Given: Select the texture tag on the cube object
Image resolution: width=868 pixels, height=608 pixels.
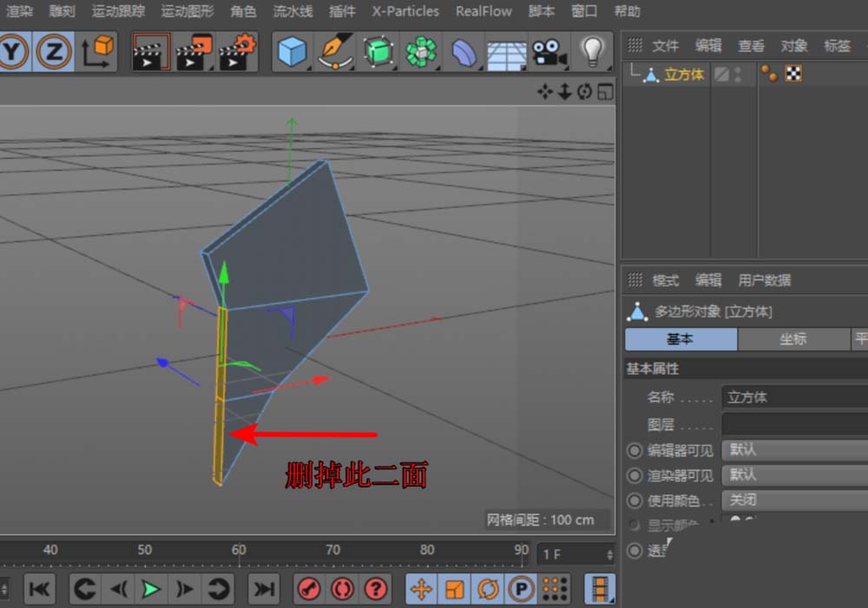Looking at the screenshot, I should coord(793,73).
